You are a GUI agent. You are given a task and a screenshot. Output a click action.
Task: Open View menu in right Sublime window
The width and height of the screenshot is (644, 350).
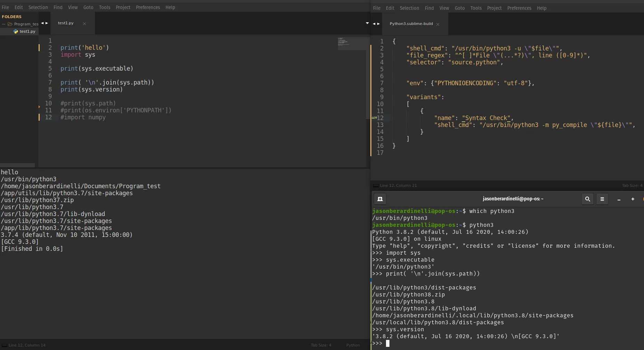coord(444,8)
